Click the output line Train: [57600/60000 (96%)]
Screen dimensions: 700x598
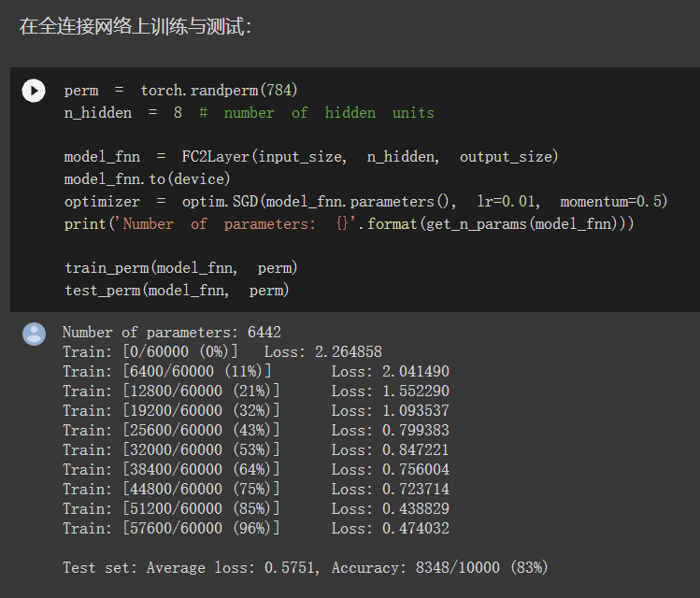pyautogui.click(x=256, y=528)
